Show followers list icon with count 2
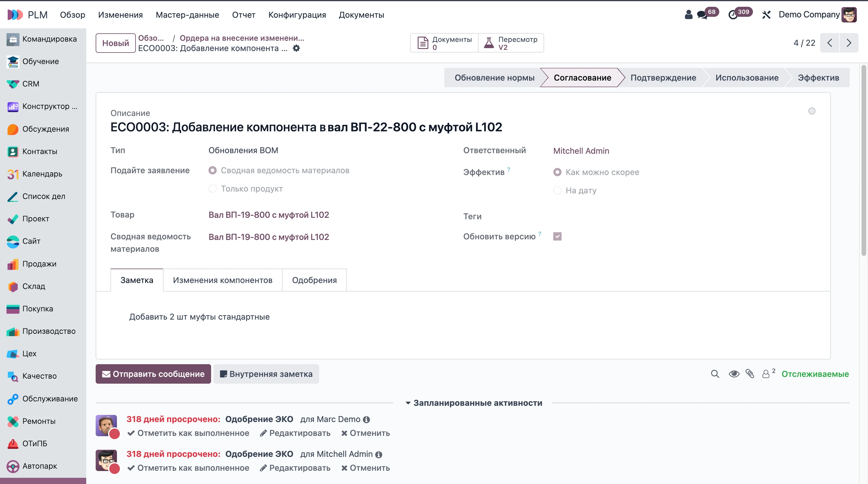 tap(768, 373)
